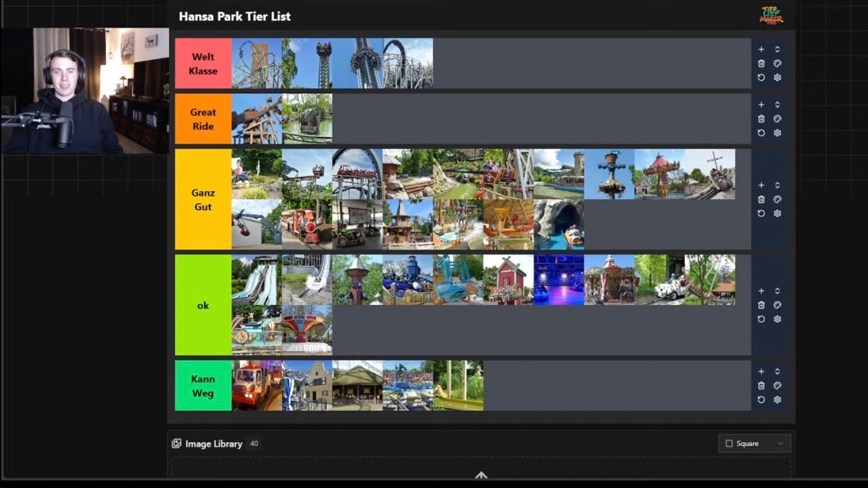Add a row using Great Ride plus icon
The image size is (868, 488).
tap(761, 105)
